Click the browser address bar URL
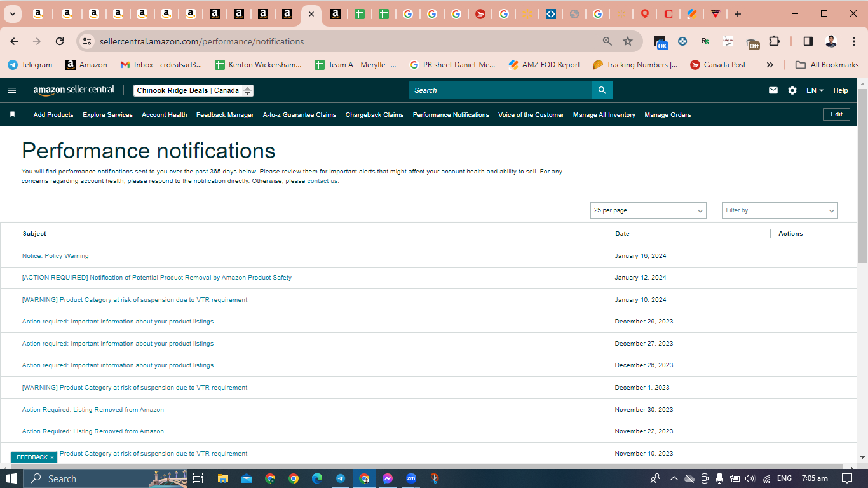Image resolution: width=868 pixels, height=488 pixels. point(201,41)
